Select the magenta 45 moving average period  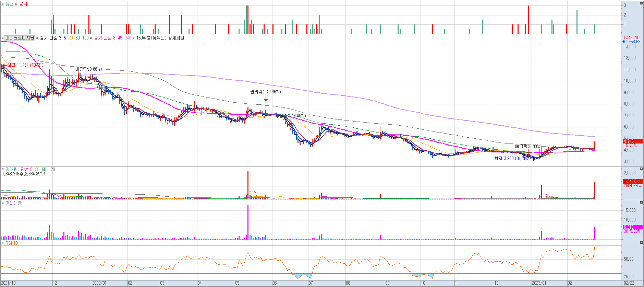[120, 38]
